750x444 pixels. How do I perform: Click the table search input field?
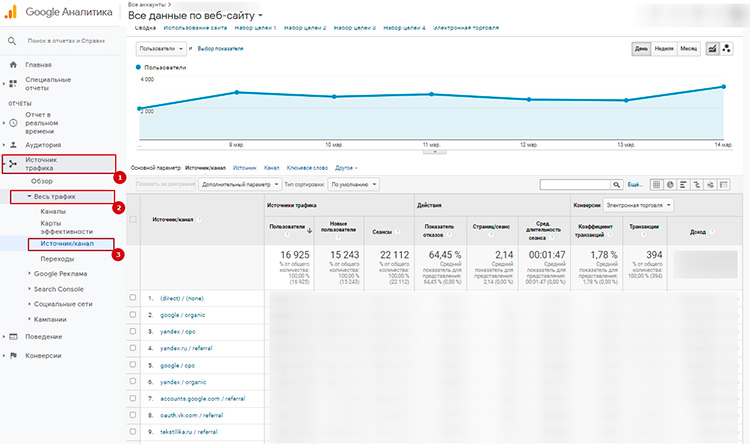pos(574,185)
